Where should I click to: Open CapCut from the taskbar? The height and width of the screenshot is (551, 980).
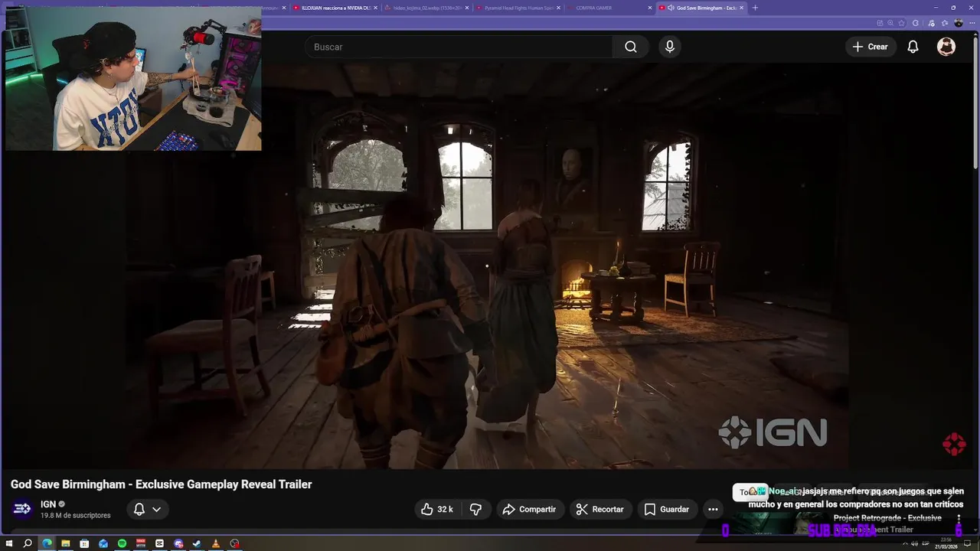click(x=159, y=543)
